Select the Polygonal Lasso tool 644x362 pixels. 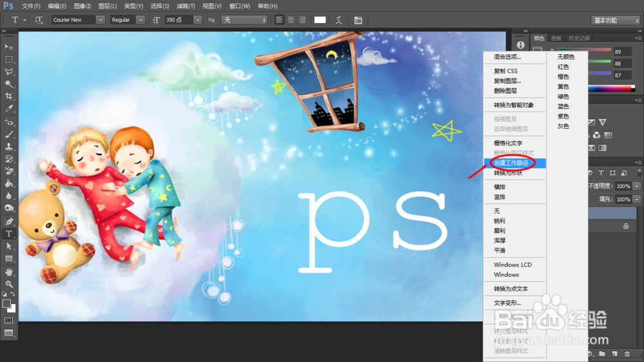[x=8, y=71]
